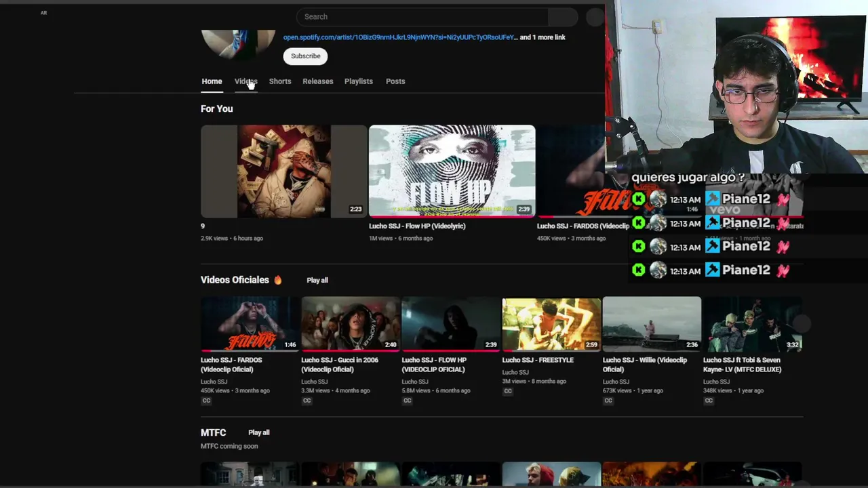Click title 'Lucho SSJ - FLOW HP (VIDEOCLIP OFICIAL)'
This screenshot has height=488, width=868.
[x=434, y=365]
